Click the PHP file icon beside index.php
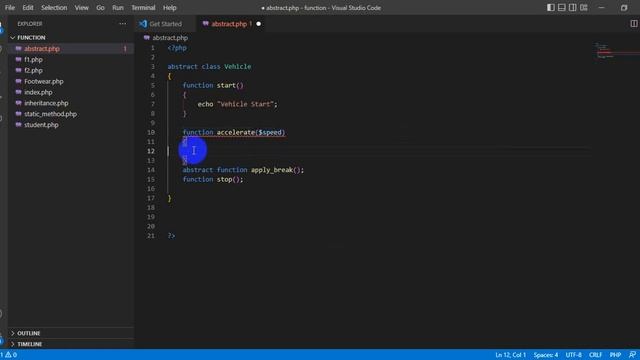The height and width of the screenshot is (360, 640). tap(18, 92)
